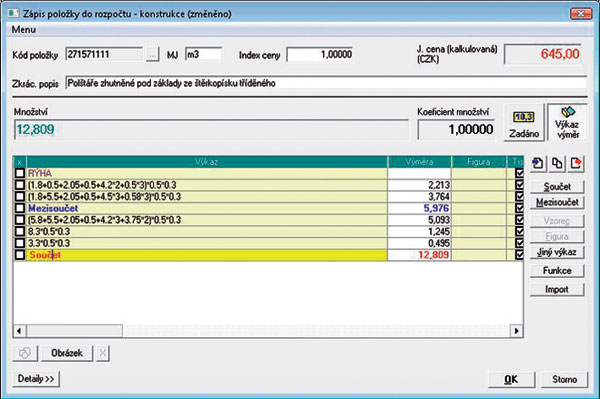Click the x column header
The height and width of the screenshot is (399, 600).
[20, 162]
